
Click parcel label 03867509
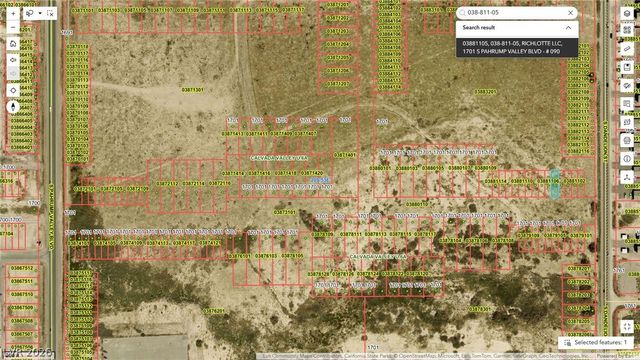(22, 308)
